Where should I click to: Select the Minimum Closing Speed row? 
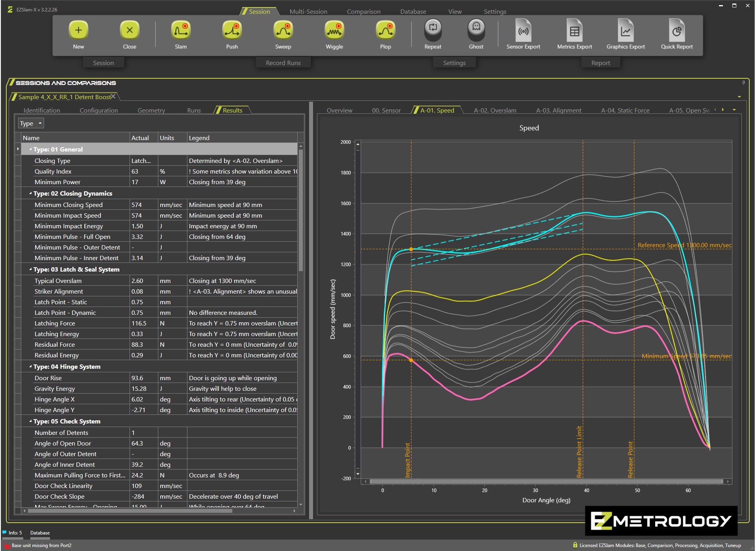point(69,205)
